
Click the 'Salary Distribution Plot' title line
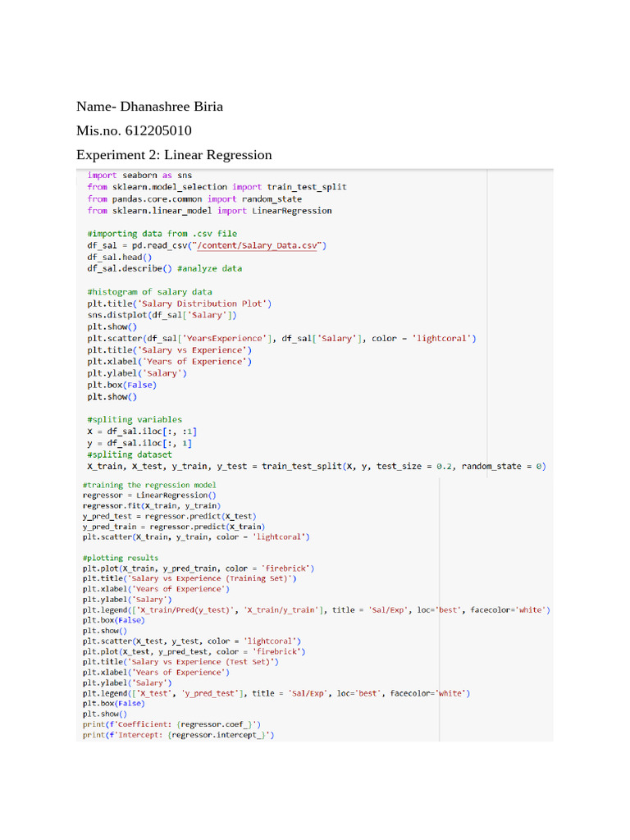click(x=180, y=304)
